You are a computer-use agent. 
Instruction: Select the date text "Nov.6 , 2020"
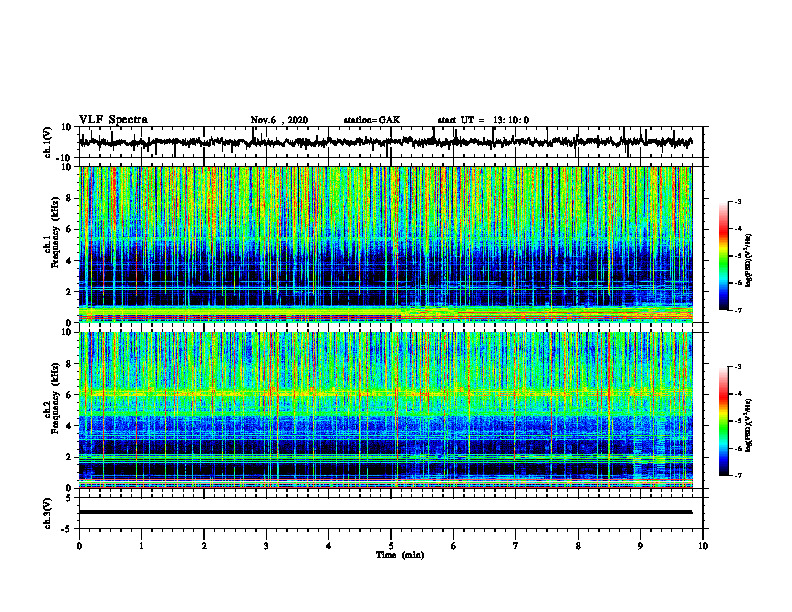tap(279, 120)
